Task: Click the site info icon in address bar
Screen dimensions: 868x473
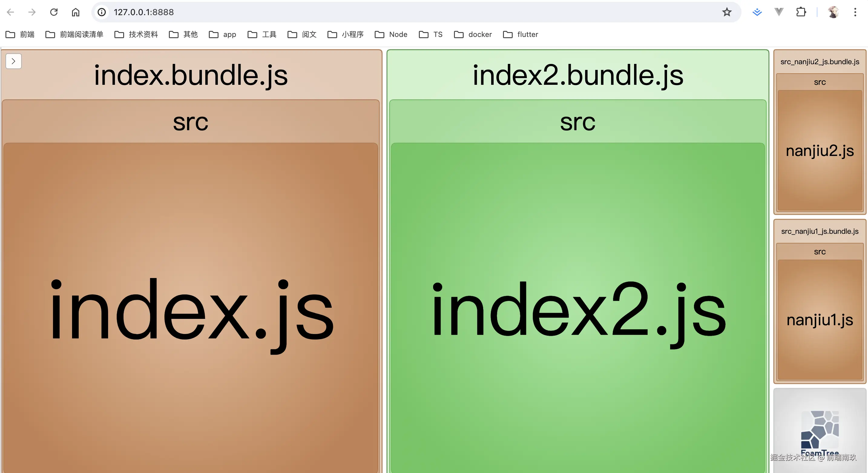Action: point(102,12)
